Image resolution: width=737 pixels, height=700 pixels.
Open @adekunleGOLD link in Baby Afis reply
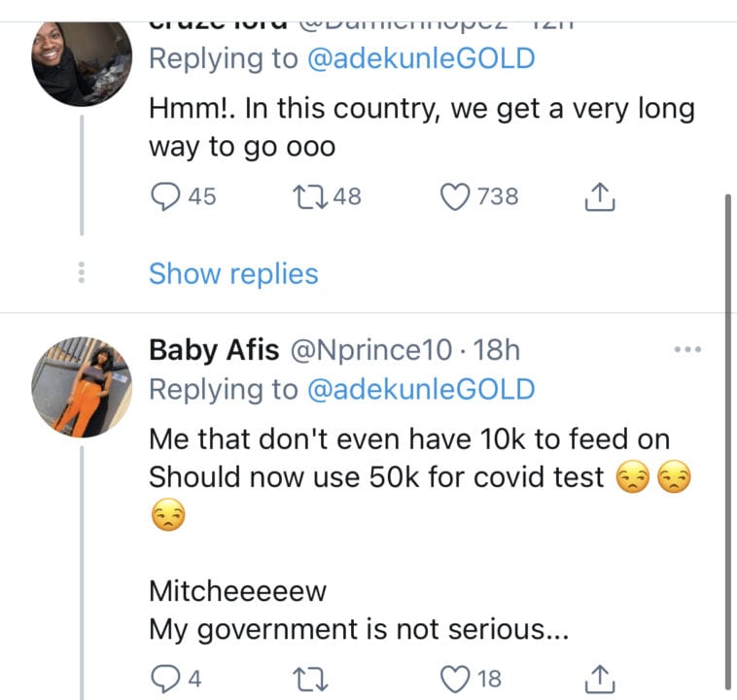pyautogui.click(x=420, y=390)
